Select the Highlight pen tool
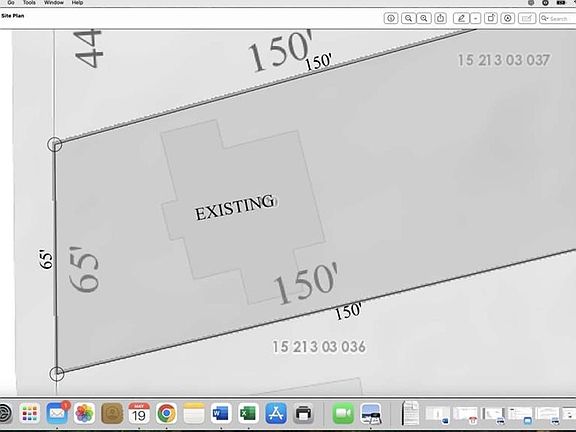Image resolution: width=576 pixels, height=432 pixels. point(461,18)
